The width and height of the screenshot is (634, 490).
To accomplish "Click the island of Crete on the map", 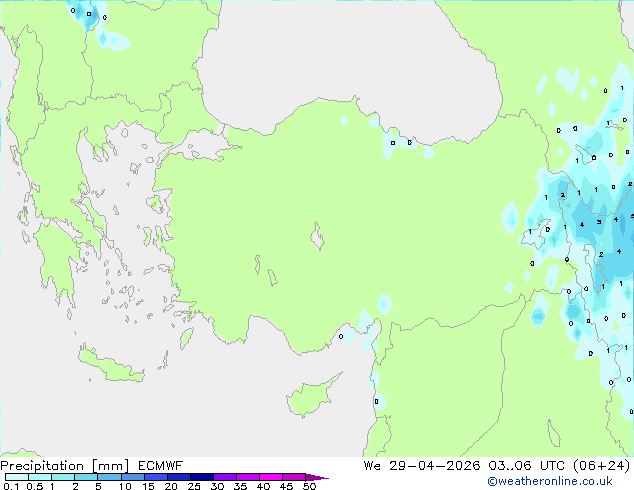I will pyautogui.click(x=109, y=366).
